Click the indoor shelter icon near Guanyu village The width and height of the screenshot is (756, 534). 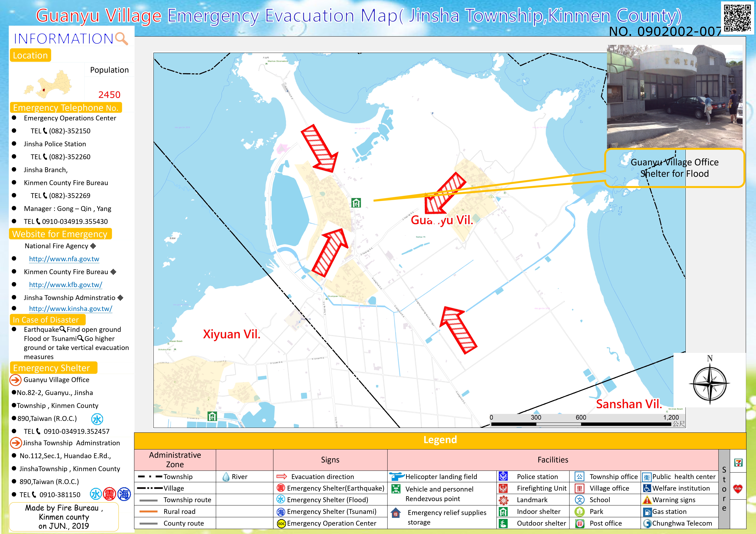[356, 202]
